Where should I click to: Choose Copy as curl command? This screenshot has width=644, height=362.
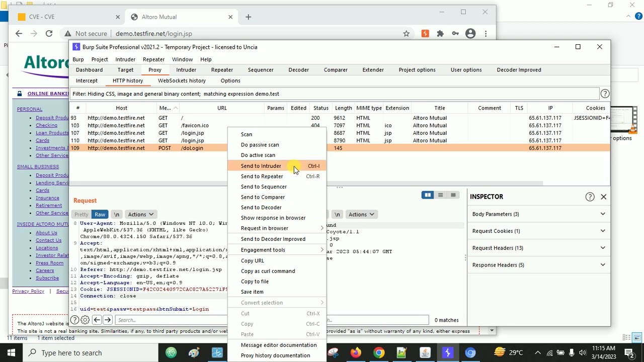tap(277, 271)
